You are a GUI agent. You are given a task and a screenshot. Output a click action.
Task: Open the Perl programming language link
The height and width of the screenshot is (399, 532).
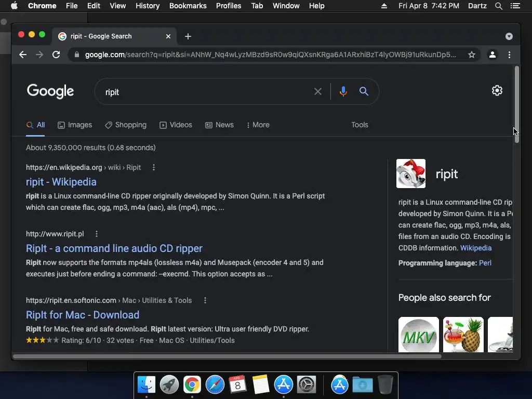pyautogui.click(x=485, y=263)
